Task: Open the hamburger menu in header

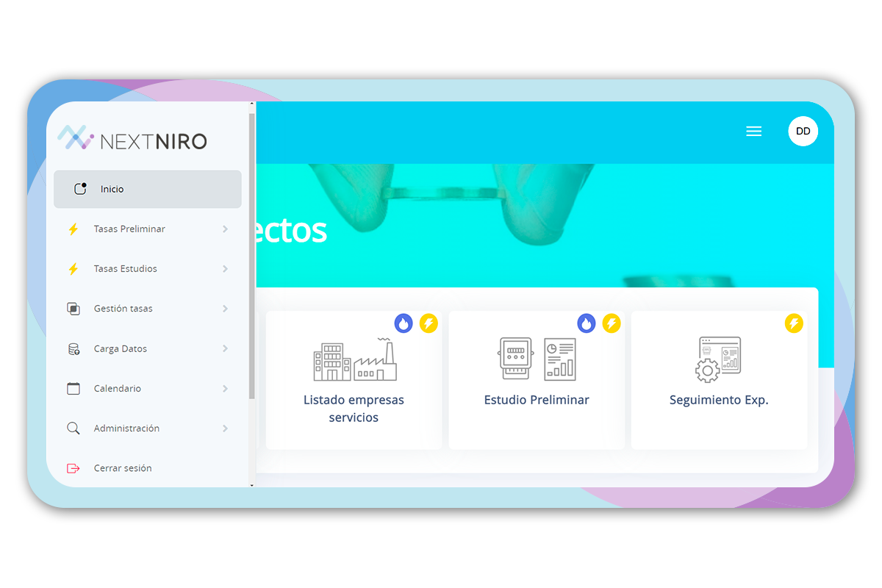Action: (x=753, y=132)
